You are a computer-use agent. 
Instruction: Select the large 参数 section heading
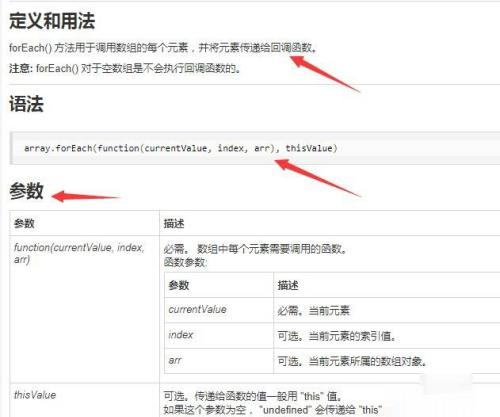(26, 191)
